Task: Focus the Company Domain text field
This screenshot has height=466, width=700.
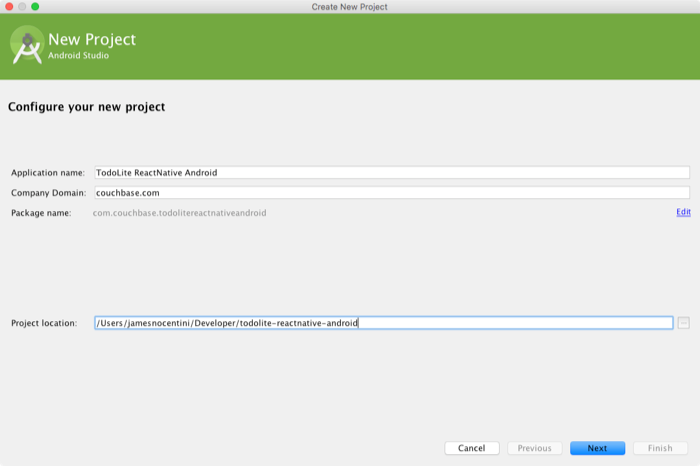Action: coord(392,193)
